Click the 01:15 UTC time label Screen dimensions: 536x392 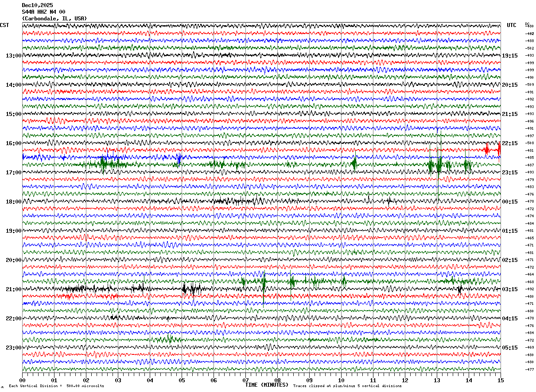(x=510, y=231)
